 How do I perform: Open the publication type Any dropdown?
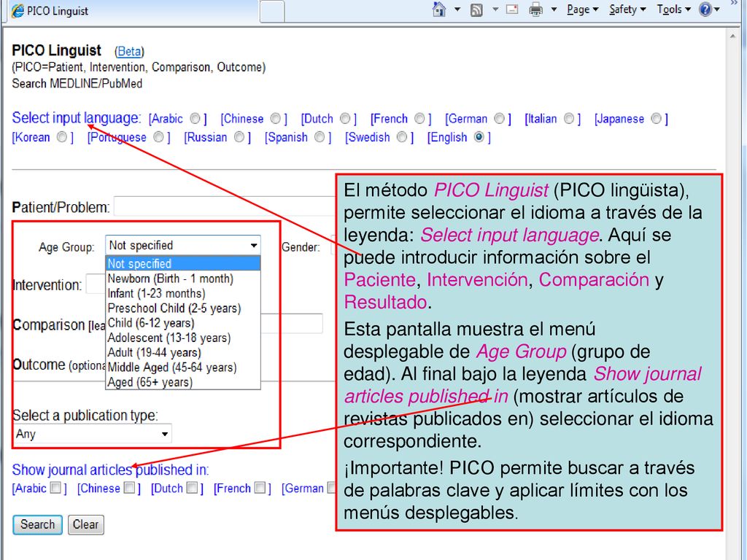click(93, 434)
